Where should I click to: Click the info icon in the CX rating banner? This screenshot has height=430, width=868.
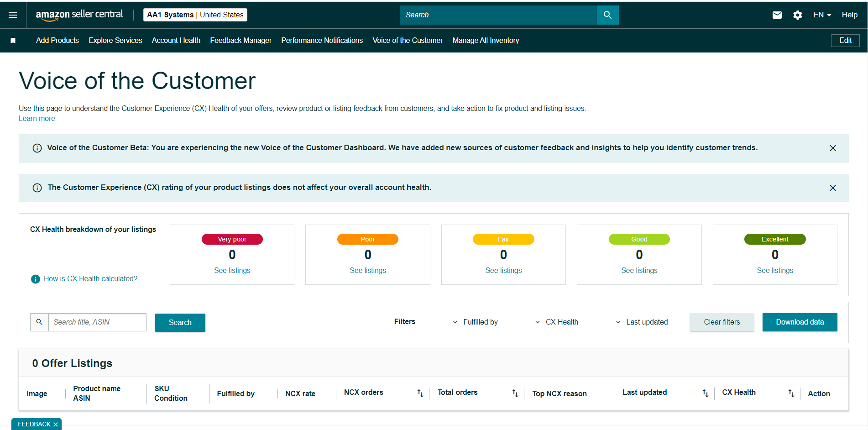37,188
